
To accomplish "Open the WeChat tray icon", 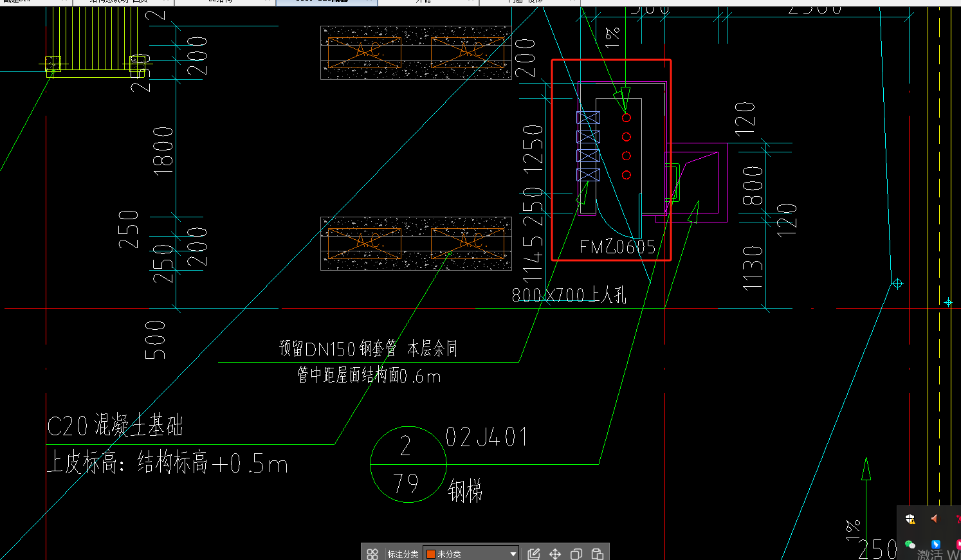I will tap(910, 545).
